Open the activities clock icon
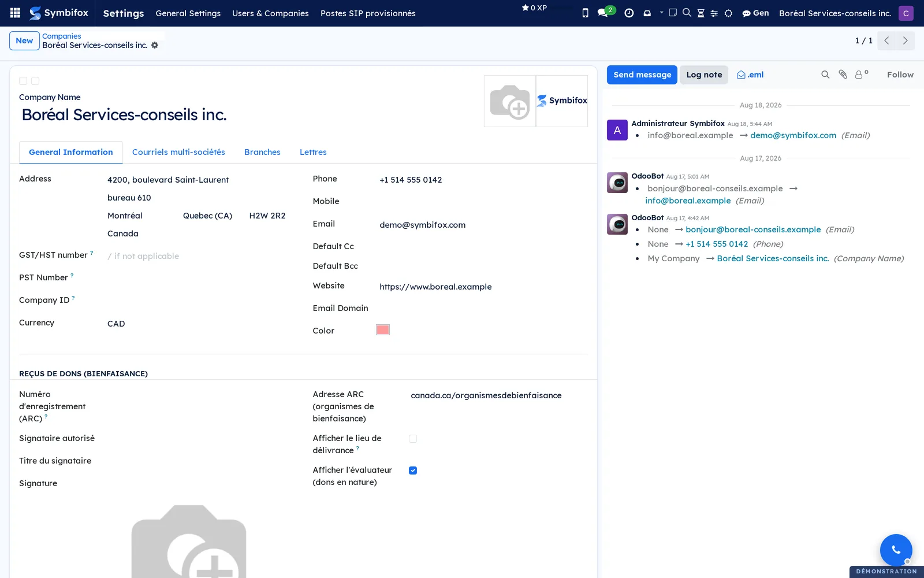 [x=629, y=13]
